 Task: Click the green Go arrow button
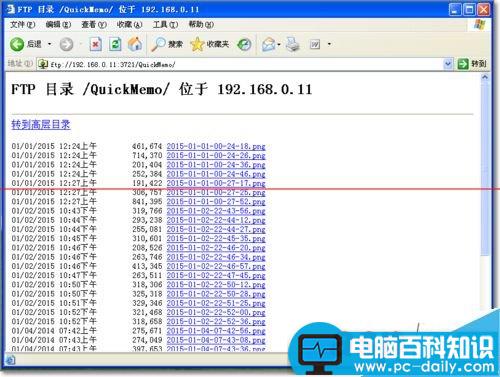(x=463, y=64)
